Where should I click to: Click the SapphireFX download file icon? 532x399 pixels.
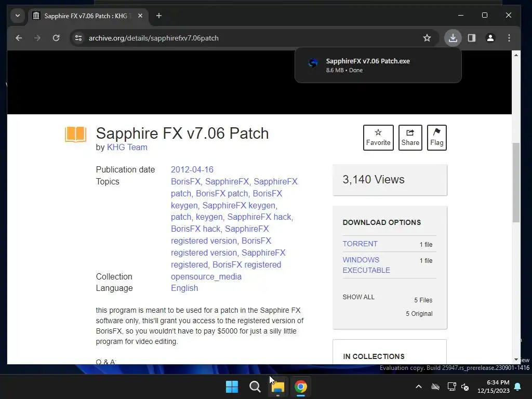pos(313,63)
